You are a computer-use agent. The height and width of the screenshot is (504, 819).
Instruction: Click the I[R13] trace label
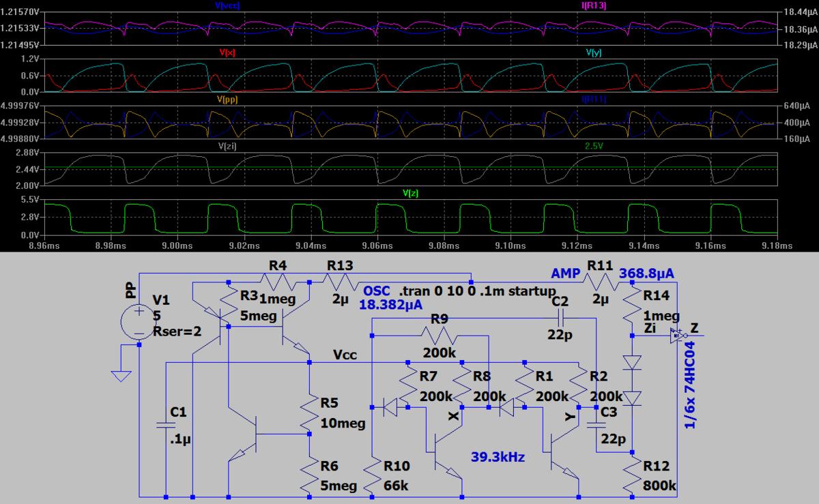[593, 5]
